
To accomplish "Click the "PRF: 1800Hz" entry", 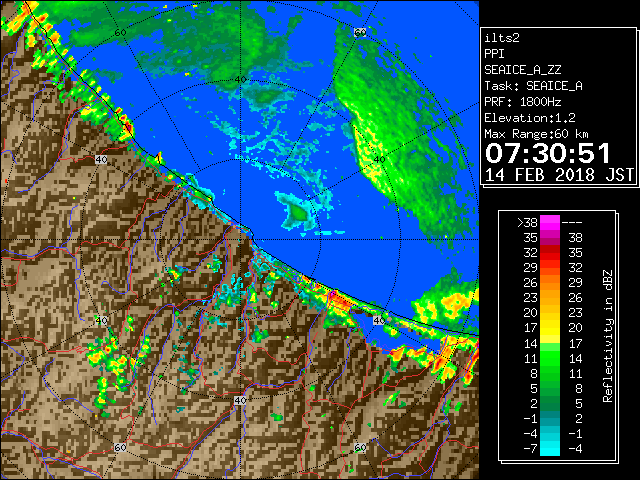I will (522, 102).
